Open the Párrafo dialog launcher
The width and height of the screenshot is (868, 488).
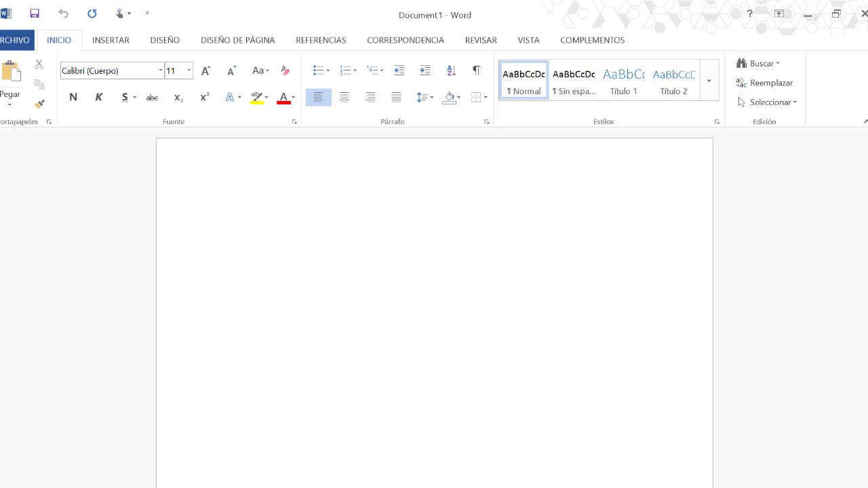pyautogui.click(x=487, y=122)
